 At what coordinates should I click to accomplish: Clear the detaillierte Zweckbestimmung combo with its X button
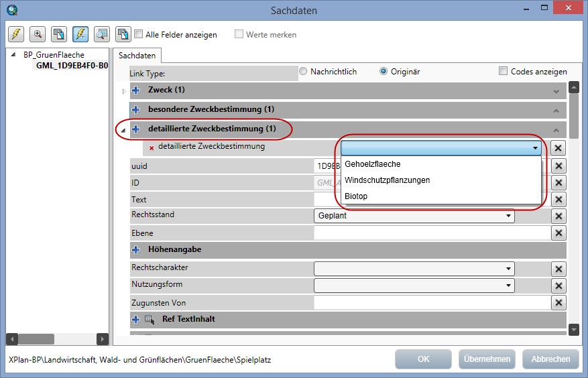[x=558, y=147]
